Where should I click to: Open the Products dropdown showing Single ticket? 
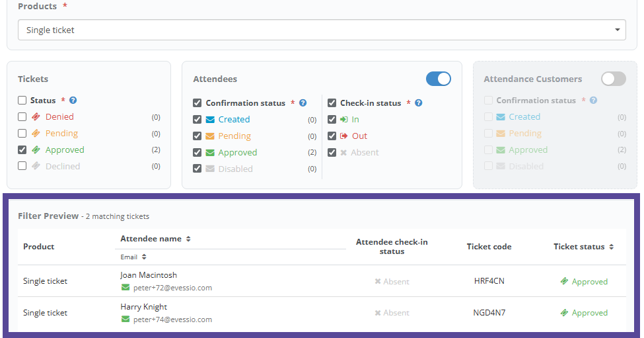tap(322, 30)
